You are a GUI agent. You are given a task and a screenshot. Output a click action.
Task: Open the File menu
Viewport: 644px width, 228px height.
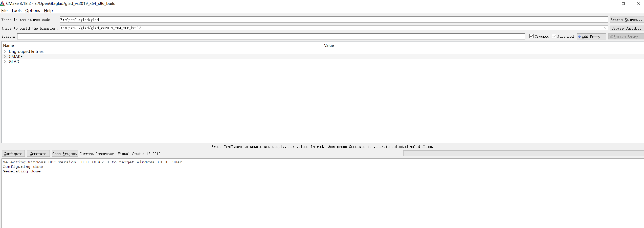click(x=4, y=11)
